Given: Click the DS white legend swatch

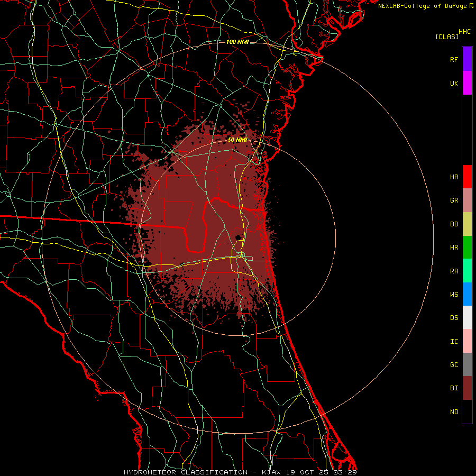Looking at the screenshot, I should (x=467, y=317).
